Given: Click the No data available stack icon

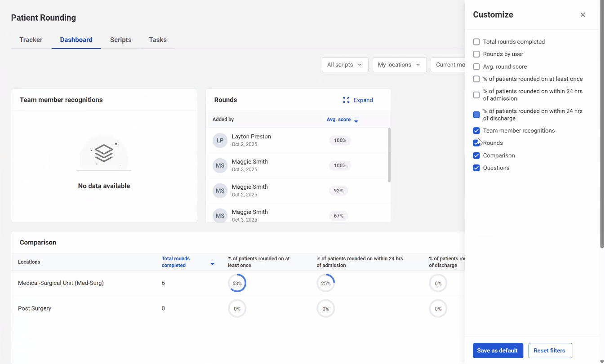Looking at the screenshot, I should tap(104, 154).
